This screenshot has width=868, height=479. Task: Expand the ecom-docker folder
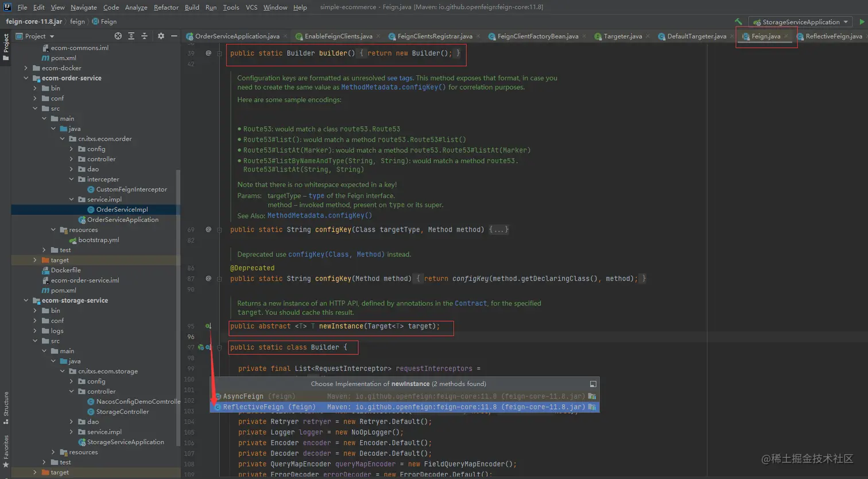[x=26, y=68]
